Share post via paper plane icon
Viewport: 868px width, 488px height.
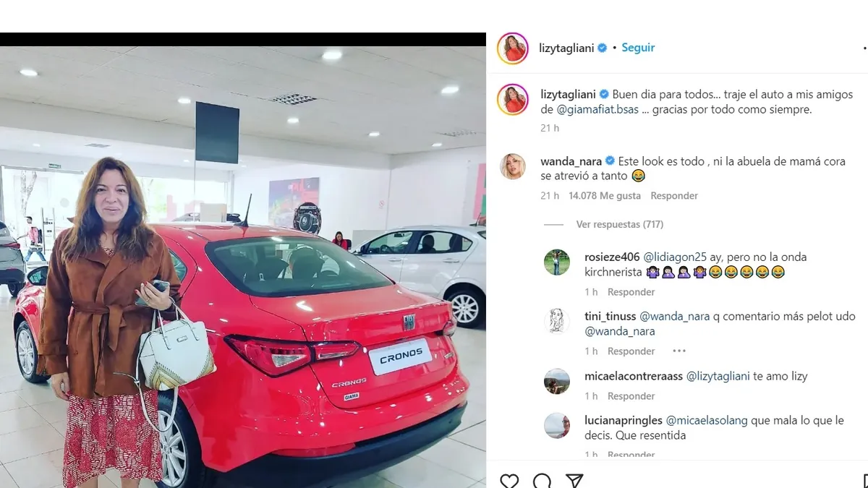click(574, 481)
